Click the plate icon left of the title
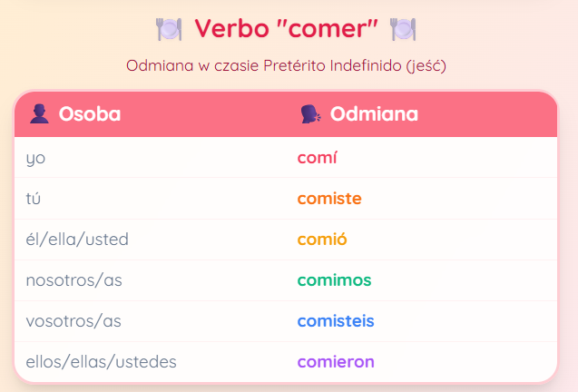This screenshot has height=392, width=578. point(169,29)
